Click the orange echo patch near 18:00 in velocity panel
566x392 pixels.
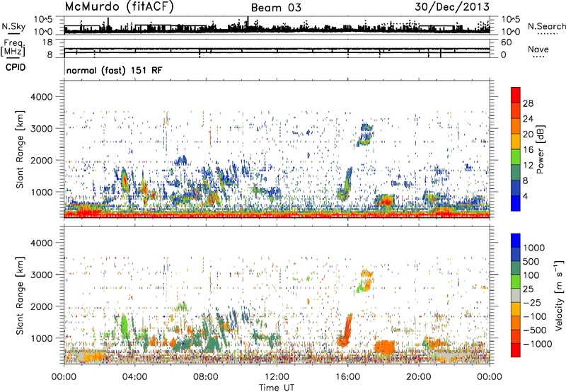coord(384,347)
